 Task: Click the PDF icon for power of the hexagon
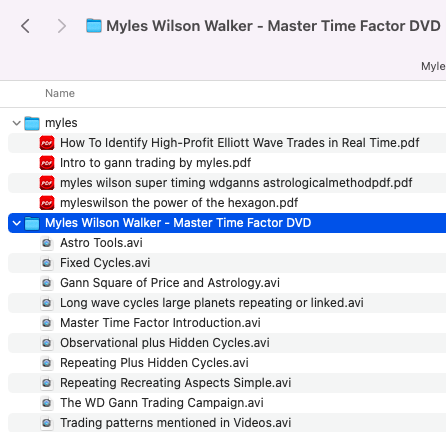point(47,203)
